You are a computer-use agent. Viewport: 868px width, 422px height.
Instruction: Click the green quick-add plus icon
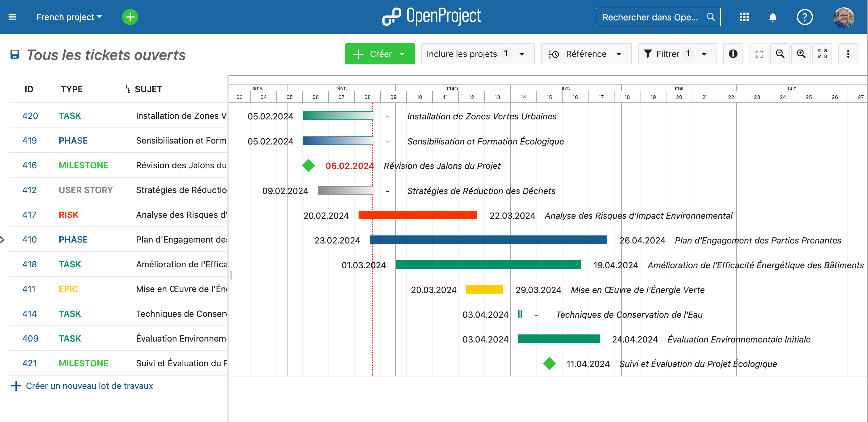130,17
